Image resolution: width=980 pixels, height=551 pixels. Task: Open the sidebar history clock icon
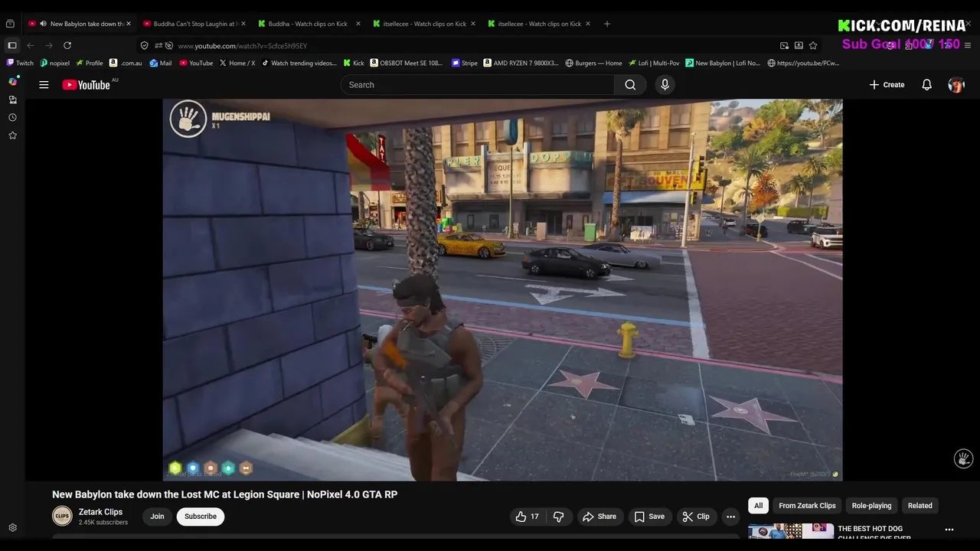12,117
